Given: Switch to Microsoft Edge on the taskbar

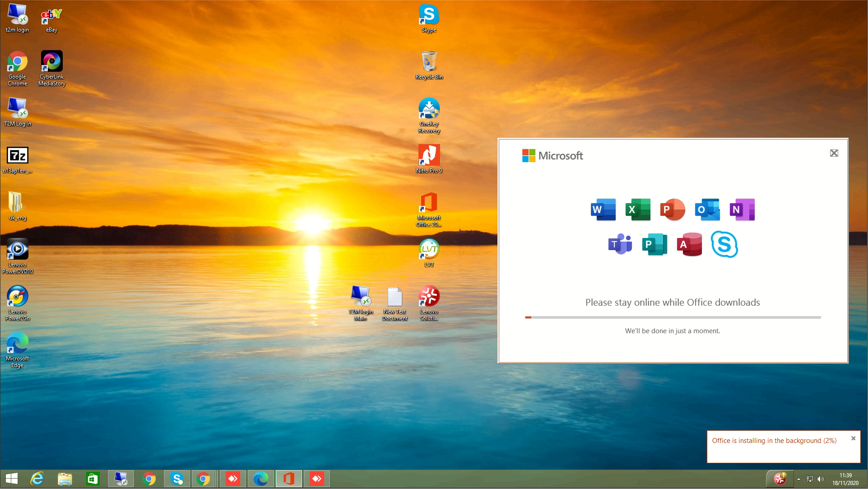Looking at the screenshot, I should [261, 479].
